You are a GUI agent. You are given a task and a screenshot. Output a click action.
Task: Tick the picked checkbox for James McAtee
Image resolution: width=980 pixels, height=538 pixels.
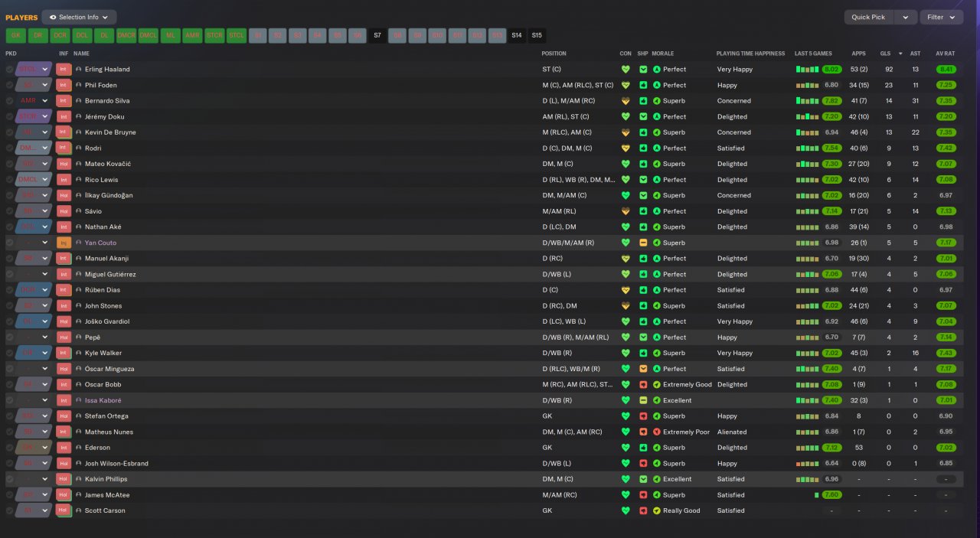coord(10,495)
